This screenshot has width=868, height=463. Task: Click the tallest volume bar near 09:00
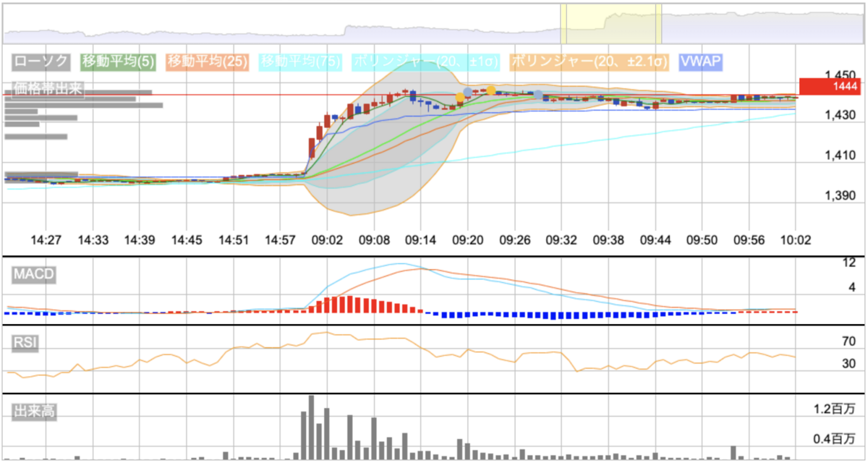point(311,427)
